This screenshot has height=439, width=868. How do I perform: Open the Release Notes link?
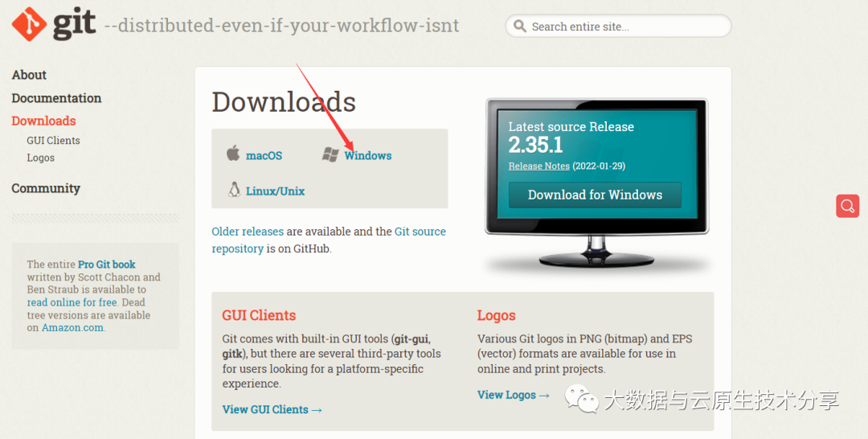click(x=539, y=166)
